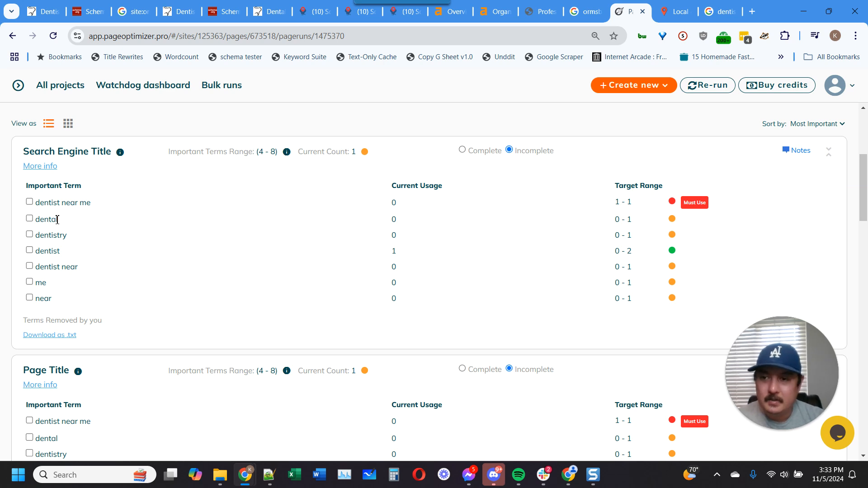Switch to grid view layout
The width and height of the screenshot is (868, 488).
click(68, 123)
